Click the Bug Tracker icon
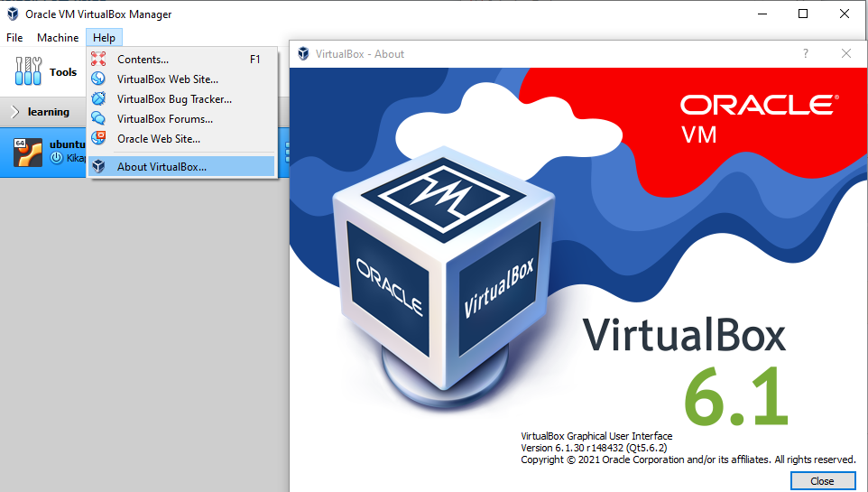868x492 pixels. pyautogui.click(x=98, y=98)
